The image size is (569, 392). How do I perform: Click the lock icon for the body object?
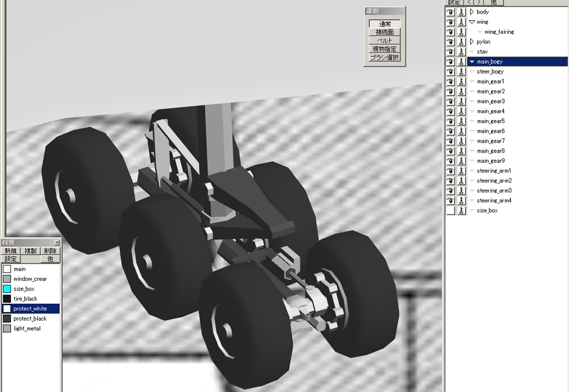click(461, 12)
